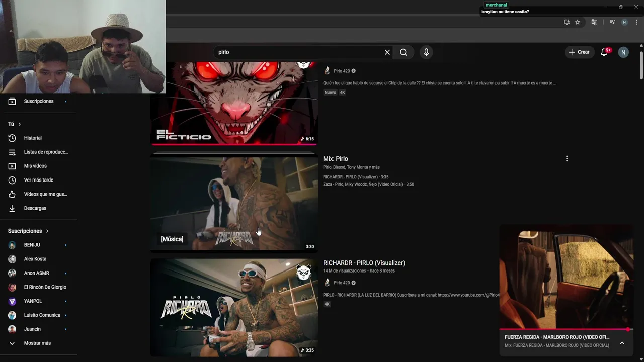The height and width of the screenshot is (362, 644).
Task: Expand the Suscripciones header chevron
Action: 47,231
